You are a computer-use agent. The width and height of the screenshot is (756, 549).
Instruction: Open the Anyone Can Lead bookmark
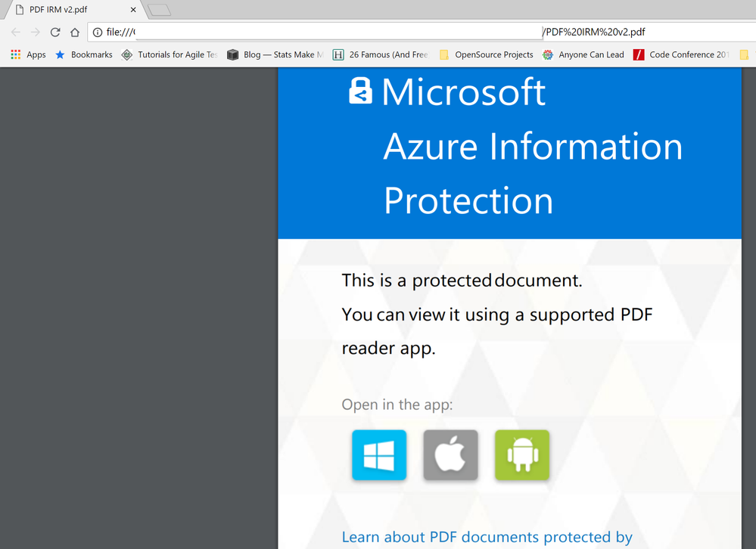(x=583, y=55)
